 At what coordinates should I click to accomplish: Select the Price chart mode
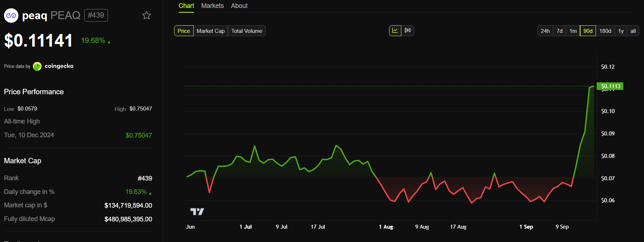[x=184, y=31]
